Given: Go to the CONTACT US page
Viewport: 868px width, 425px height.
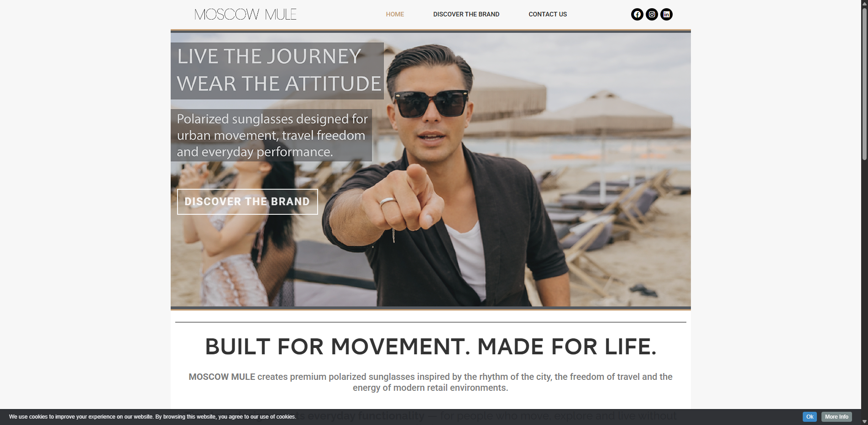Looking at the screenshot, I should tap(548, 14).
